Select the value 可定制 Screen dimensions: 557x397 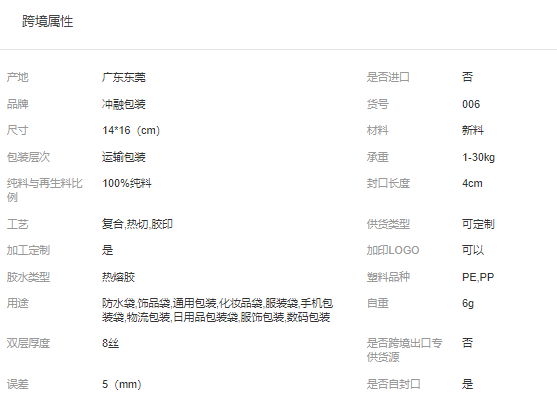point(478,224)
